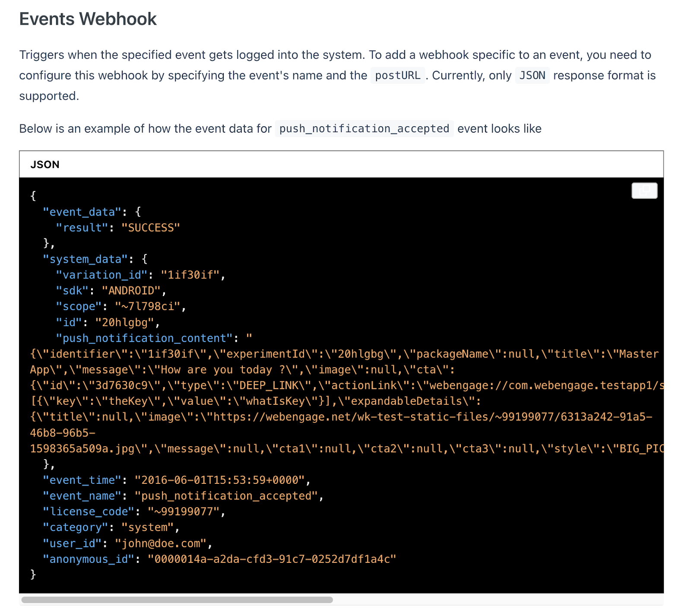Click the horizontal scrollbar under the code block
691x616 pixels.
tap(177, 600)
